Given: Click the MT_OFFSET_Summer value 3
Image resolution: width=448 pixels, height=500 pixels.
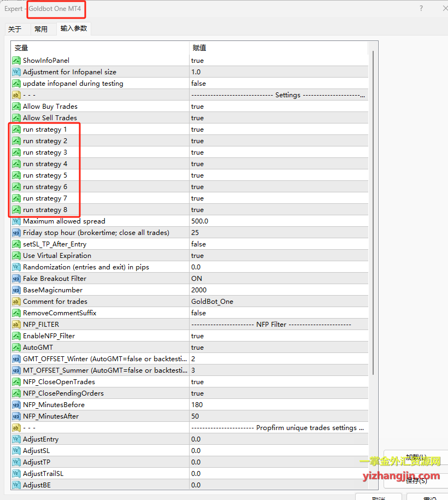Looking at the screenshot, I should point(193,370).
